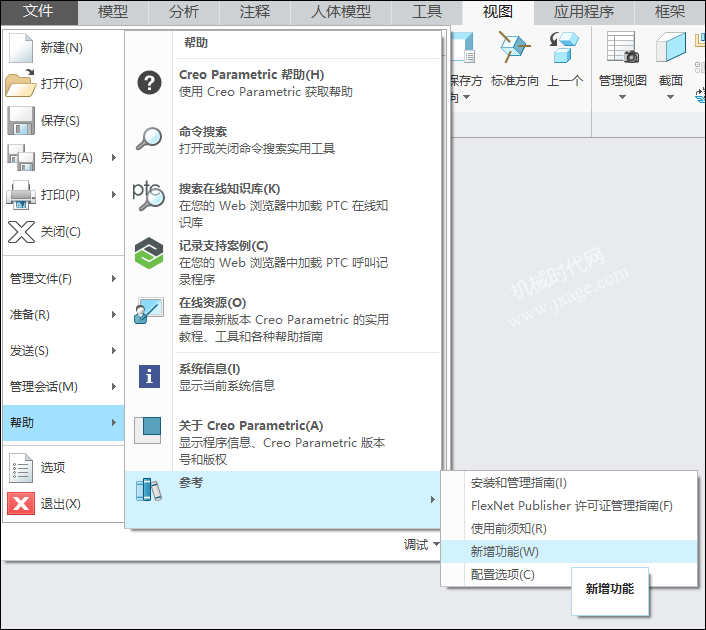This screenshot has height=630, width=706.
Task: Expand the Print submenu arrow
Action: coord(114,195)
